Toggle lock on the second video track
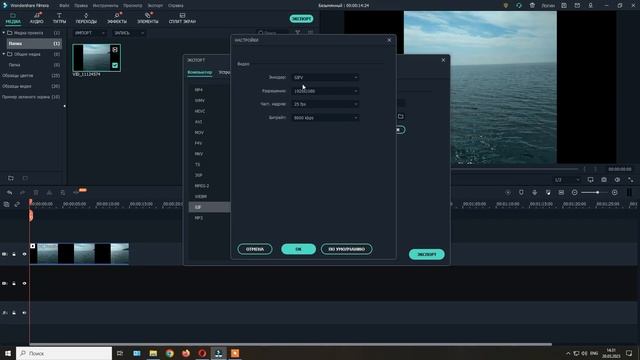 [x=14, y=283]
